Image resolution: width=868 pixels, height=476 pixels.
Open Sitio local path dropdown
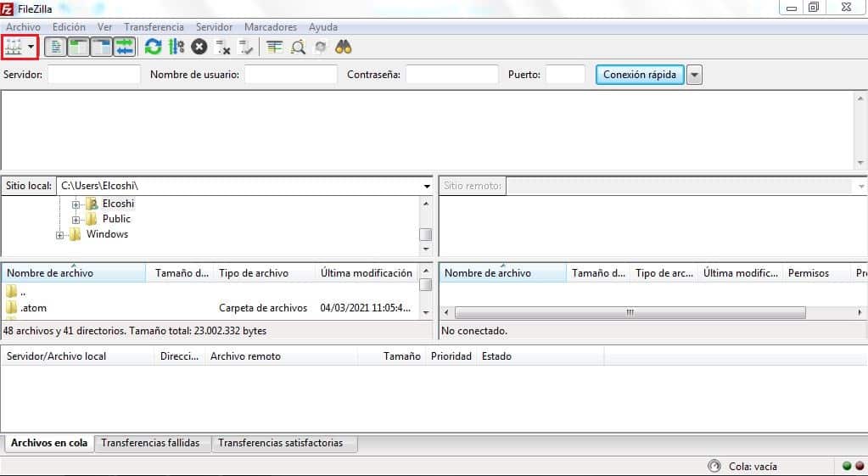(x=427, y=186)
